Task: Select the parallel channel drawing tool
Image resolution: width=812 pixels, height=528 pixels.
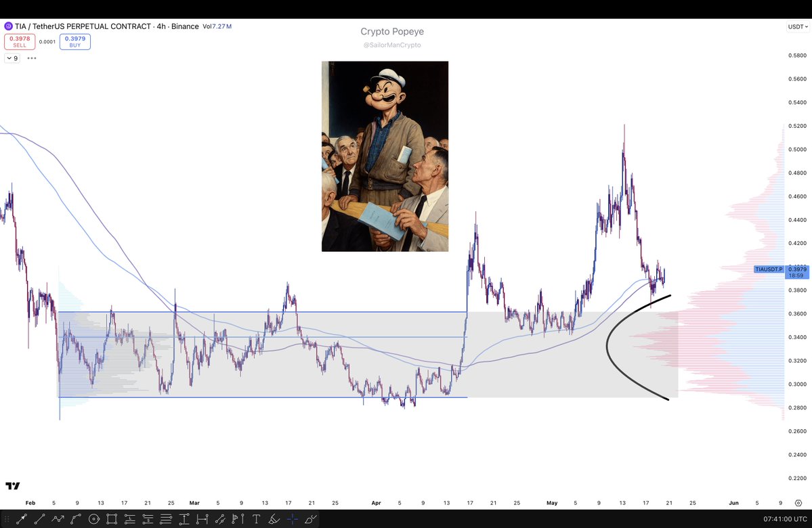Action: 220,519
